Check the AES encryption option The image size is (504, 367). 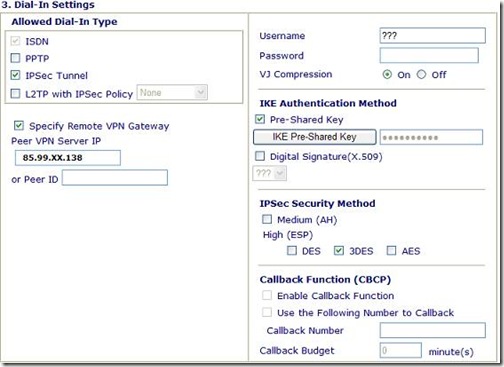click(x=391, y=250)
